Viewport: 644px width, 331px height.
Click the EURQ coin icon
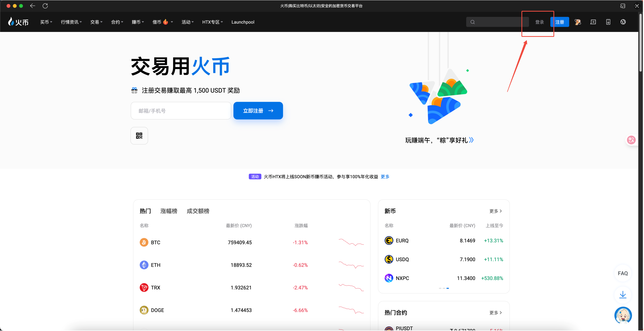point(389,241)
